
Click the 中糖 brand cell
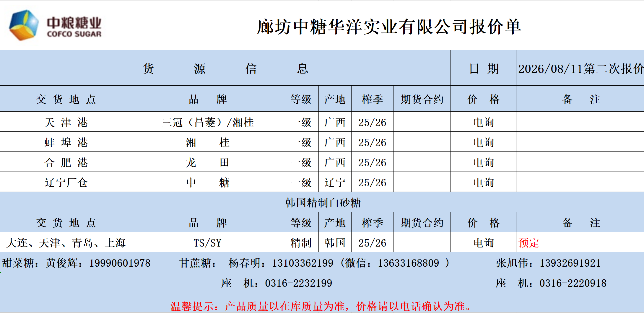208,182
